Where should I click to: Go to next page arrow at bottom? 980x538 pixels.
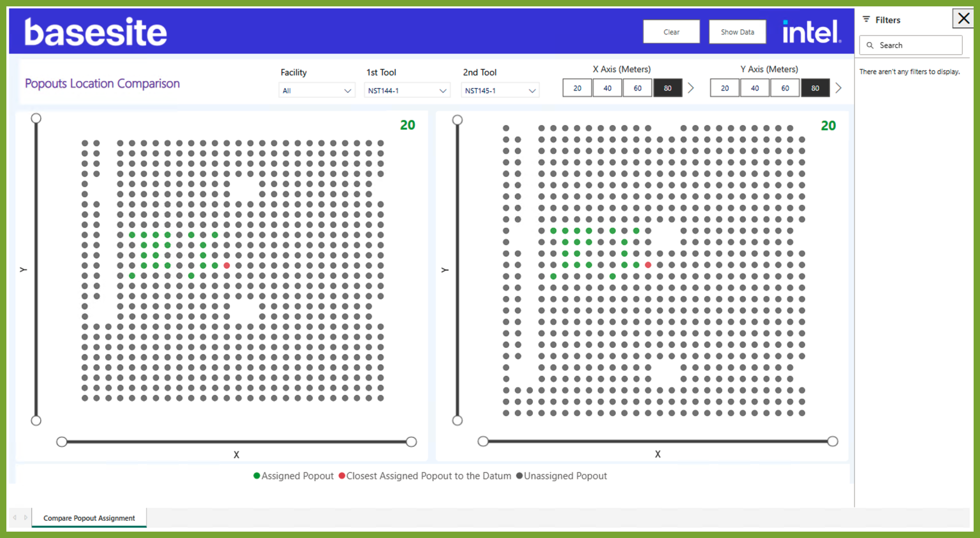(x=26, y=518)
